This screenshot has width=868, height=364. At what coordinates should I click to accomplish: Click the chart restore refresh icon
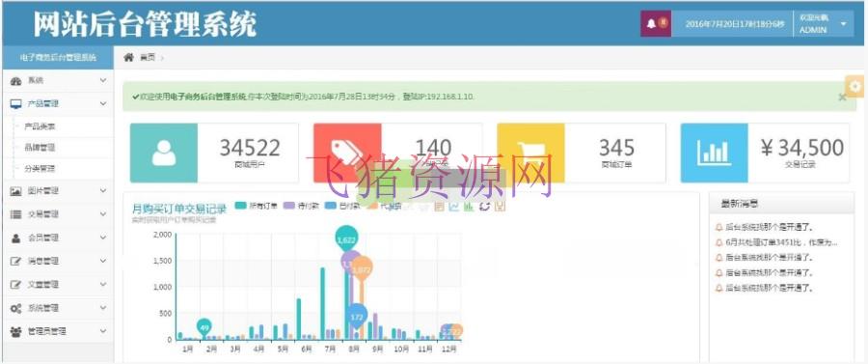[x=484, y=207]
